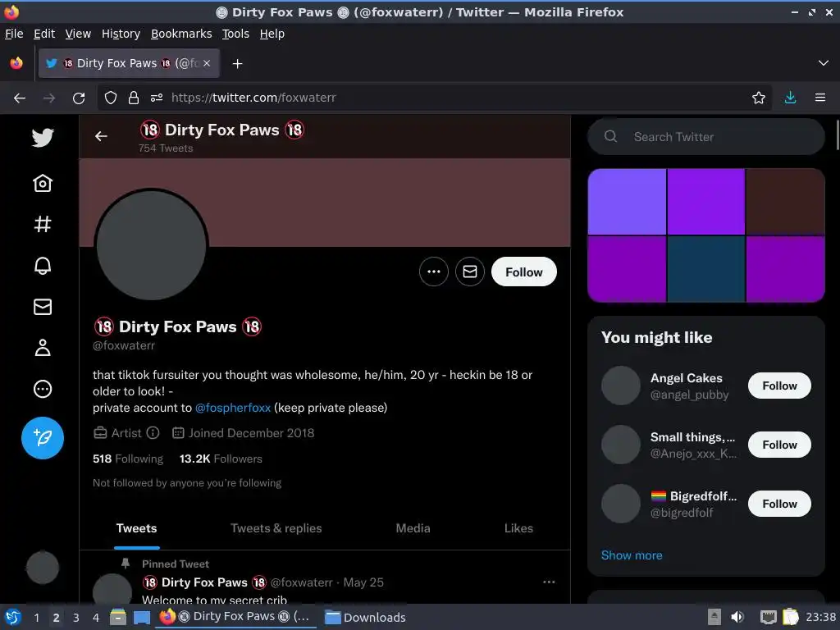Screen dimensions: 840x630
Task: Open Explore hashtag icon
Action: (x=43, y=224)
